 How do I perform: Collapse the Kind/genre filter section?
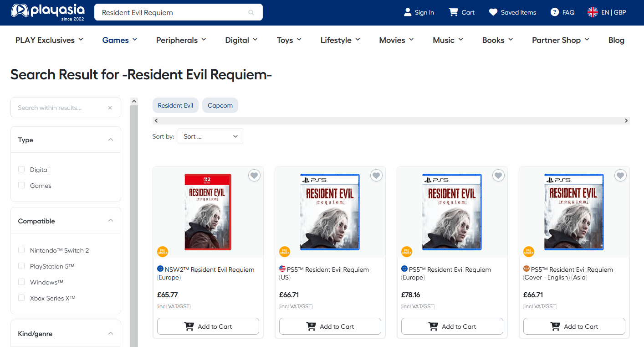click(111, 333)
